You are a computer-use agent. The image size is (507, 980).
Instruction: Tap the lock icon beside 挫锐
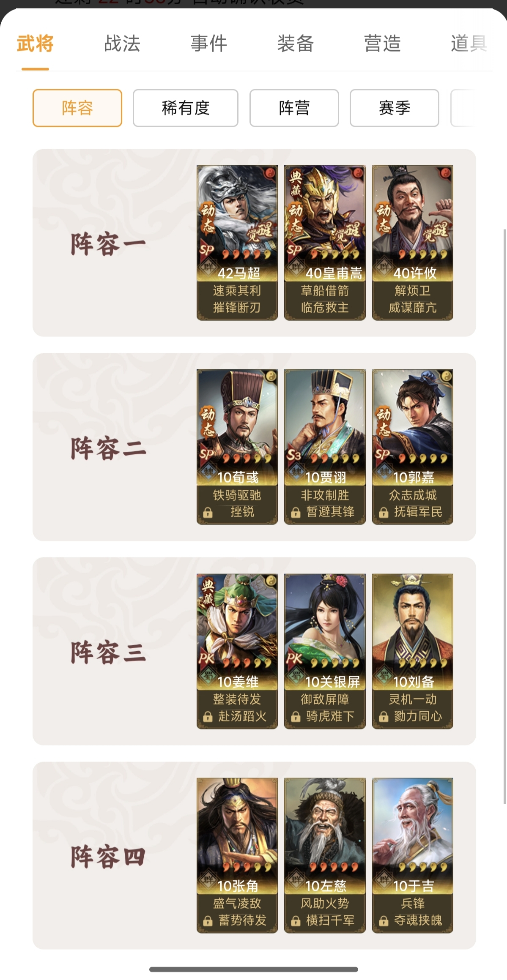208,513
